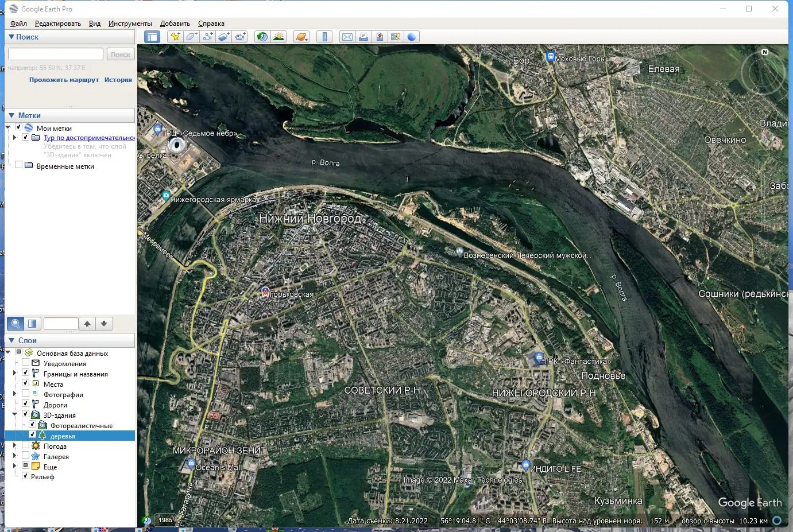This screenshot has width=793, height=532.
Task: Activate the ruler measurement tool
Action: (324, 37)
